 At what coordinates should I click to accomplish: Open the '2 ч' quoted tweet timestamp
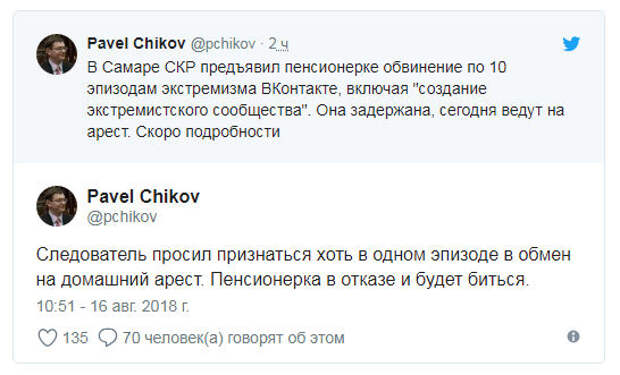tap(278, 44)
